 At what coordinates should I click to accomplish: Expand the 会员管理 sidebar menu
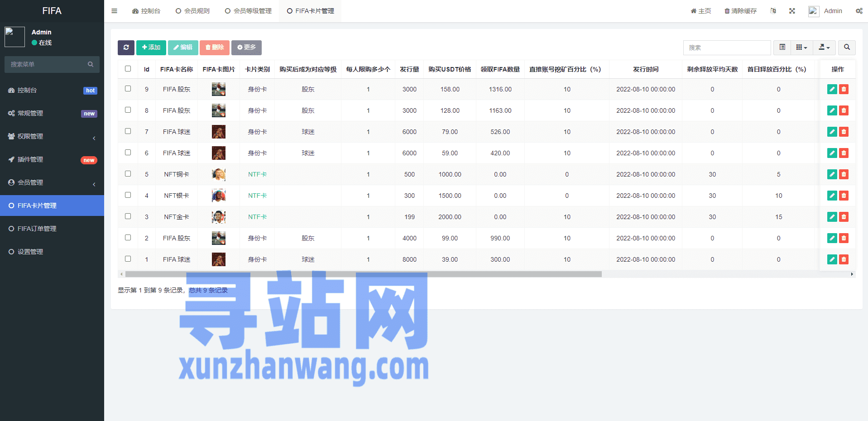click(52, 182)
